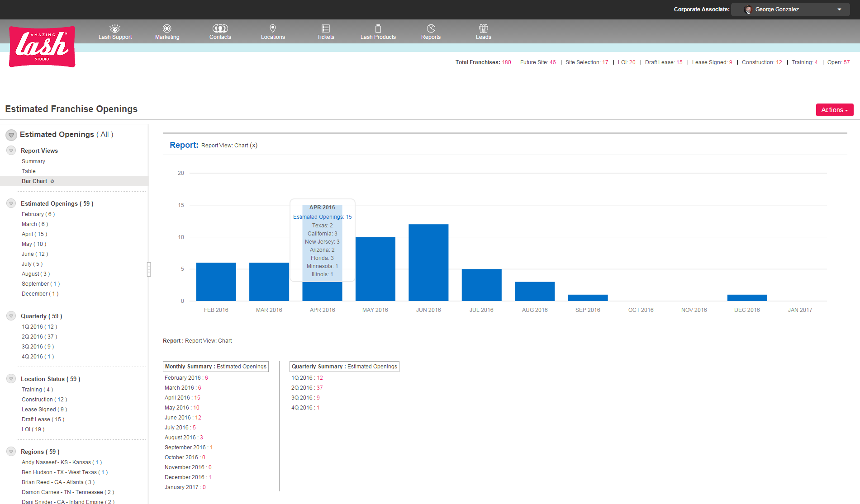Screen dimensions: 860x504
Task: Open the Corporate Associate dropdown
Action: tap(790, 9)
